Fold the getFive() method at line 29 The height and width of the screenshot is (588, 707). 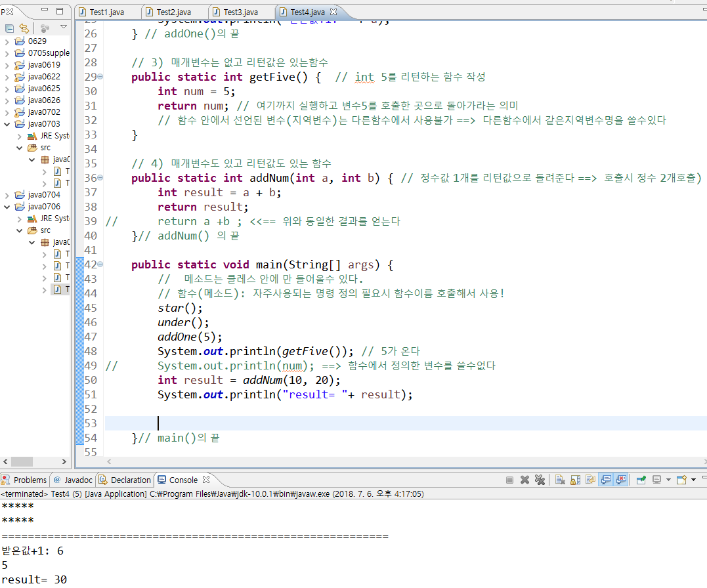coord(100,77)
